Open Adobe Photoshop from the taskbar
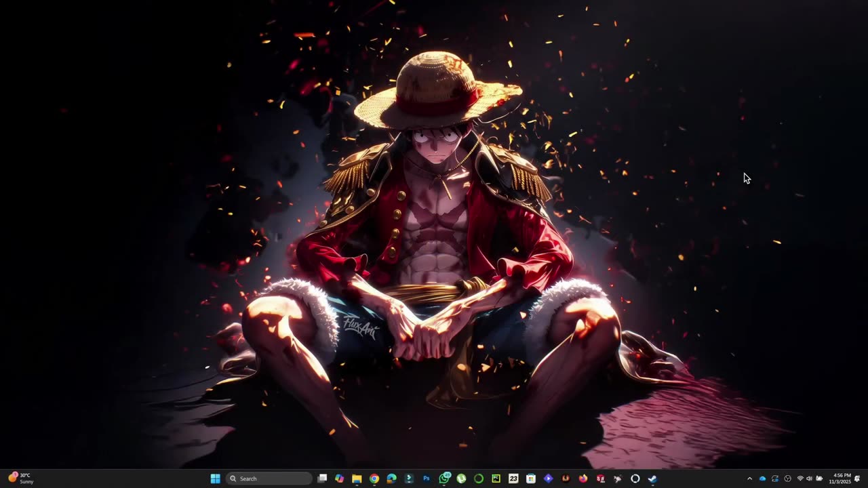This screenshot has width=868, height=488. 427,479
